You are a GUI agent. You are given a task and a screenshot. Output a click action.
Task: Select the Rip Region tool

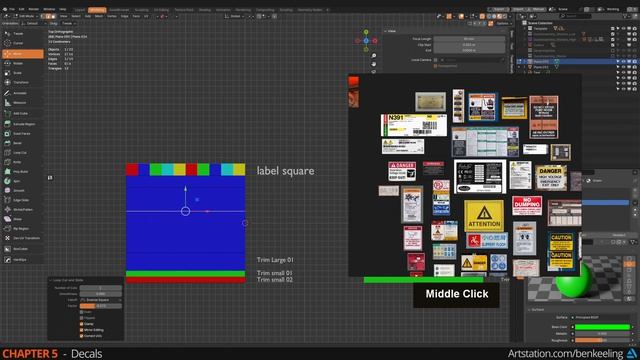tap(22, 229)
